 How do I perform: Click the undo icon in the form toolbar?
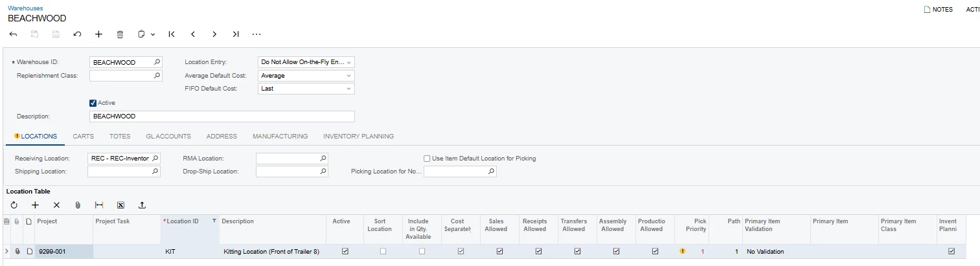click(77, 34)
